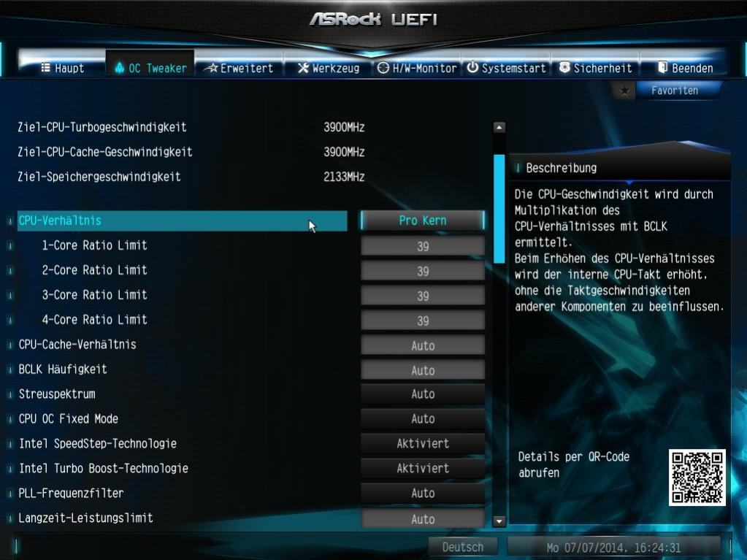The width and height of the screenshot is (747, 560).
Task: Click the blue scrollbar thumb
Action: (499, 209)
